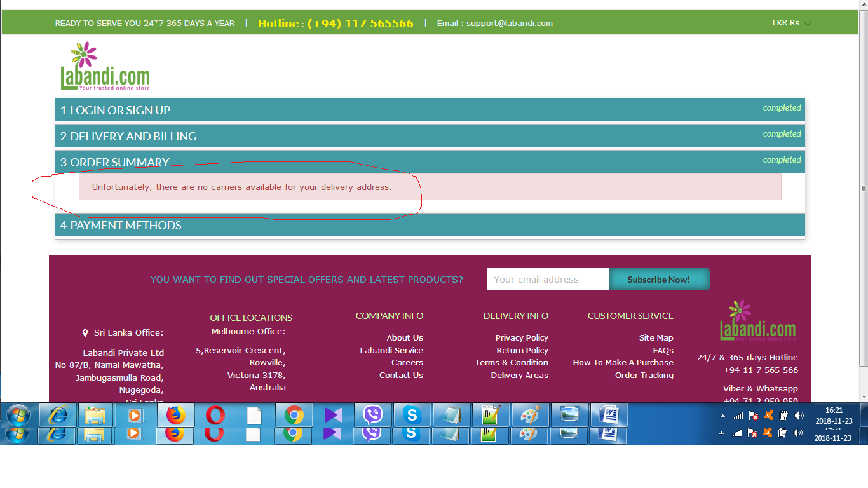Switch to Google Chrome in upper taskbar

click(294, 416)
